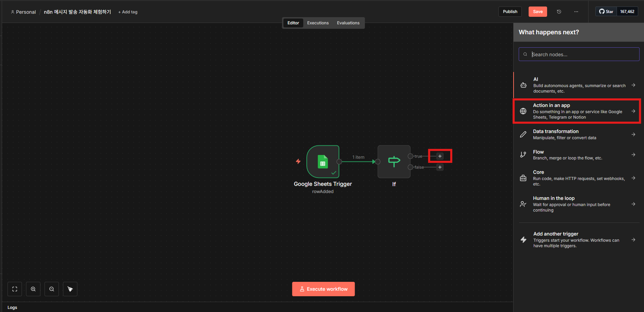Click the tidy up workflow icon
The height and width of the screenshot is (312, 644).
tap(70, 289)
